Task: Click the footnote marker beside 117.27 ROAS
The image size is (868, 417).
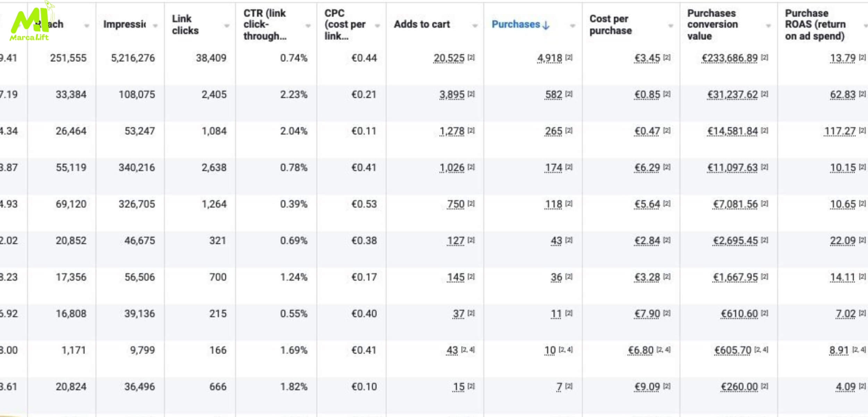Action: [x=862, y=130]
